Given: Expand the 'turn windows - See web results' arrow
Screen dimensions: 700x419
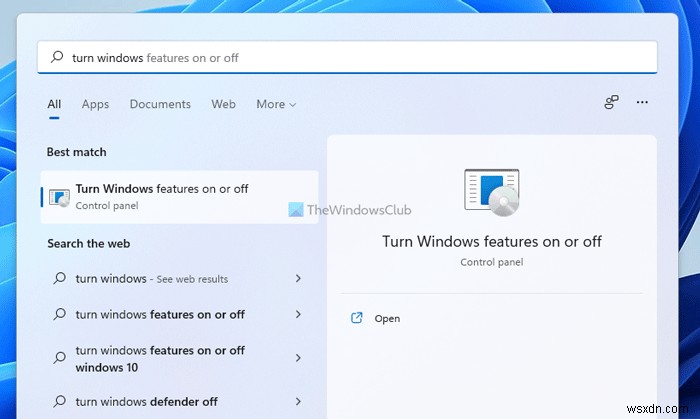Looking at the screenshot, I should click(298, 278).
